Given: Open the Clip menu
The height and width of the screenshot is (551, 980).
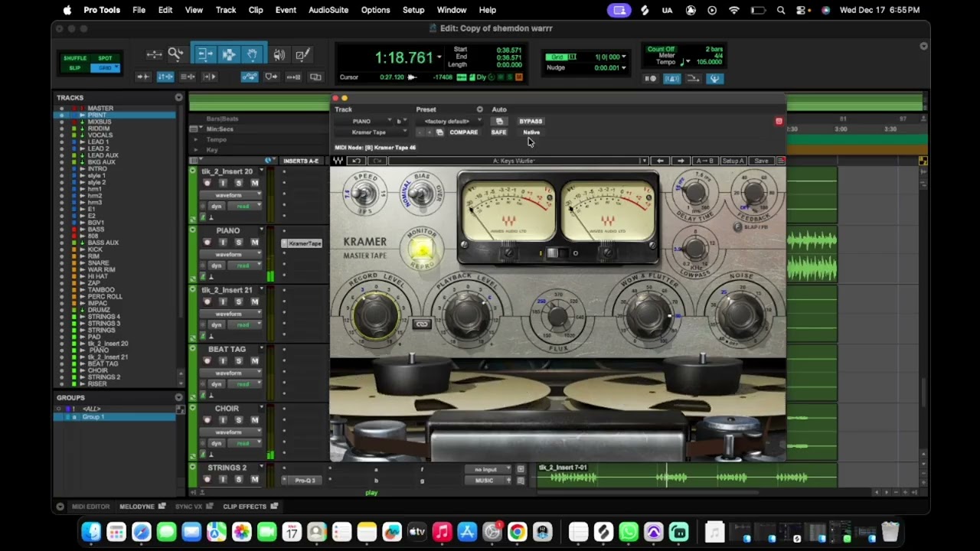Looking at the screenshot, I should pos(256,10).
